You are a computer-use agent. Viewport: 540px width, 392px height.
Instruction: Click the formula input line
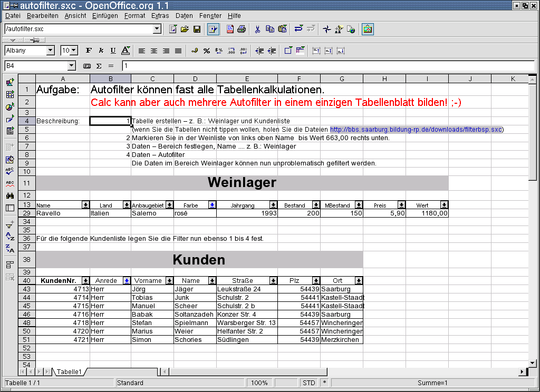pyautogui.click(x=327, y=66)
